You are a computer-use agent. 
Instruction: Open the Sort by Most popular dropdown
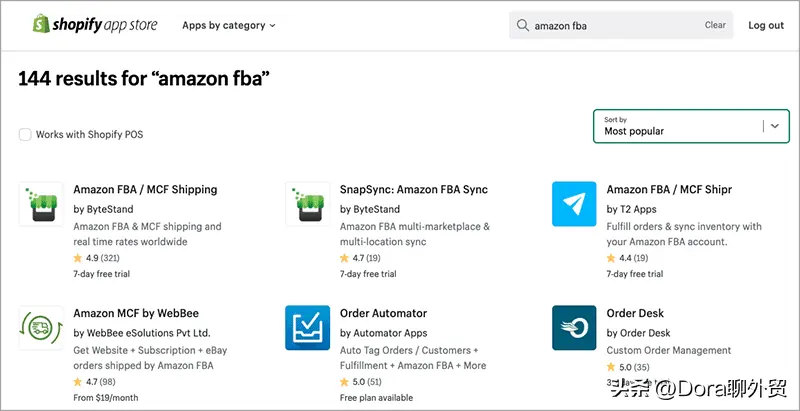click(680, 126)
